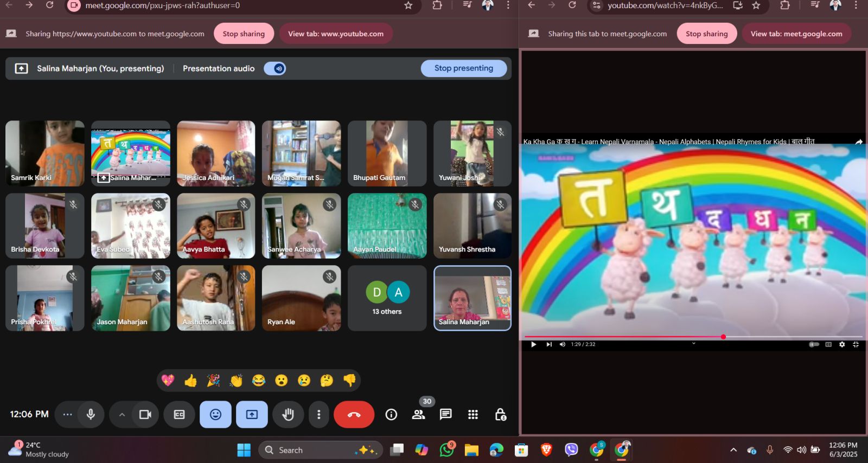Viewport: 868px width, 463px height.
Task: Toggle the microphone in Meet controls
Action: [91, 415]
